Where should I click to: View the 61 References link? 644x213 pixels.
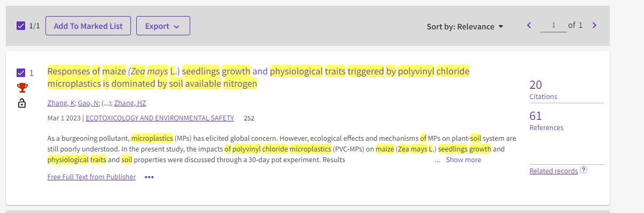546,121
